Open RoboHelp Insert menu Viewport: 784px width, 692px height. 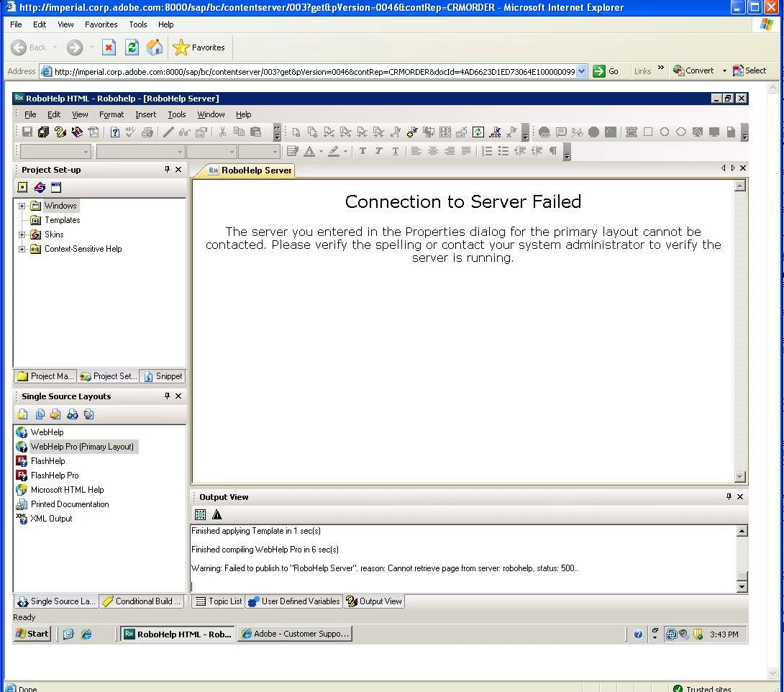(145, 114)
